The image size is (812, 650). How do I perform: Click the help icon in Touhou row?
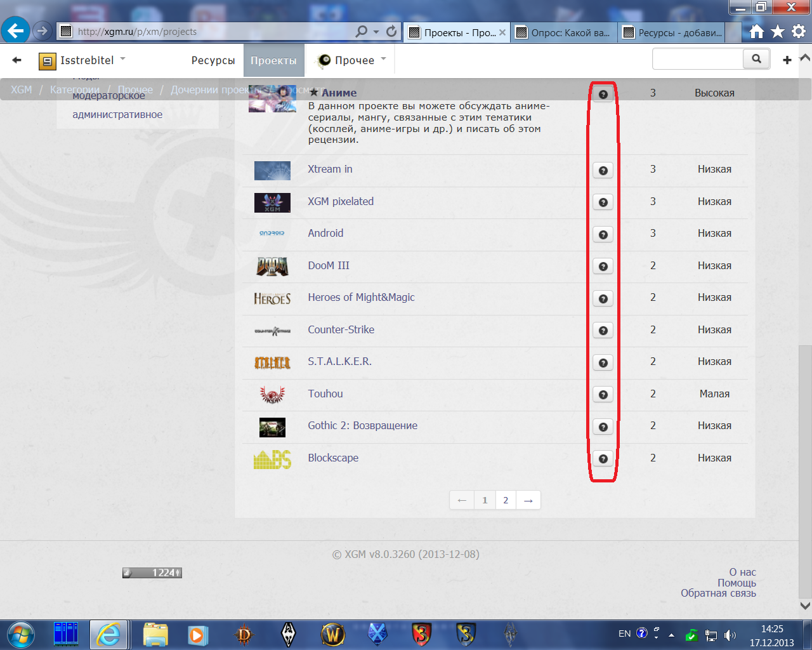603,395
